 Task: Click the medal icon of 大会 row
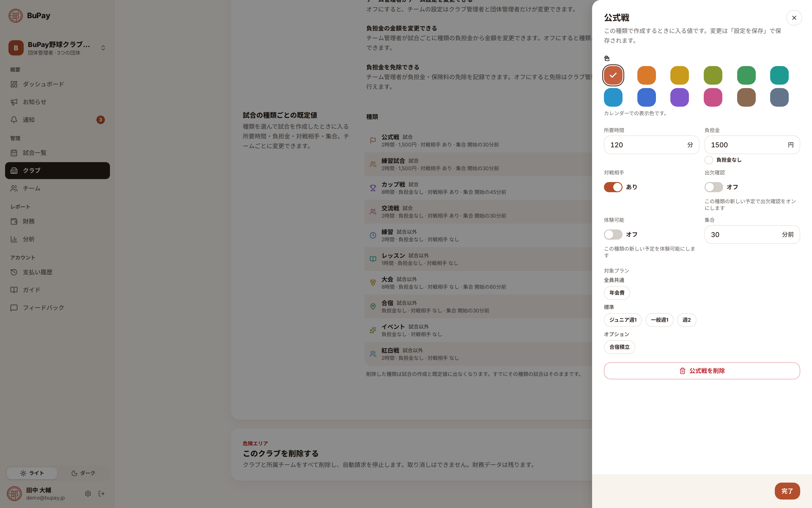[373, 283]
